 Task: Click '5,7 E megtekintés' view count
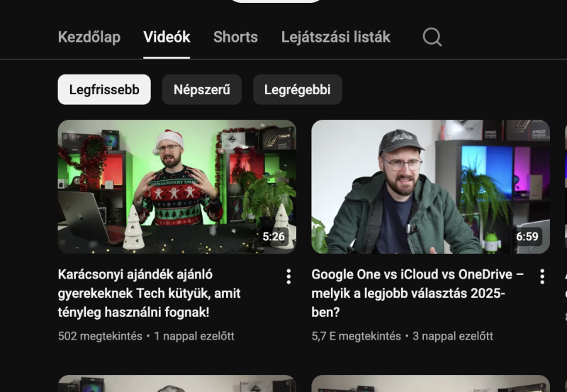click(357, 336)
